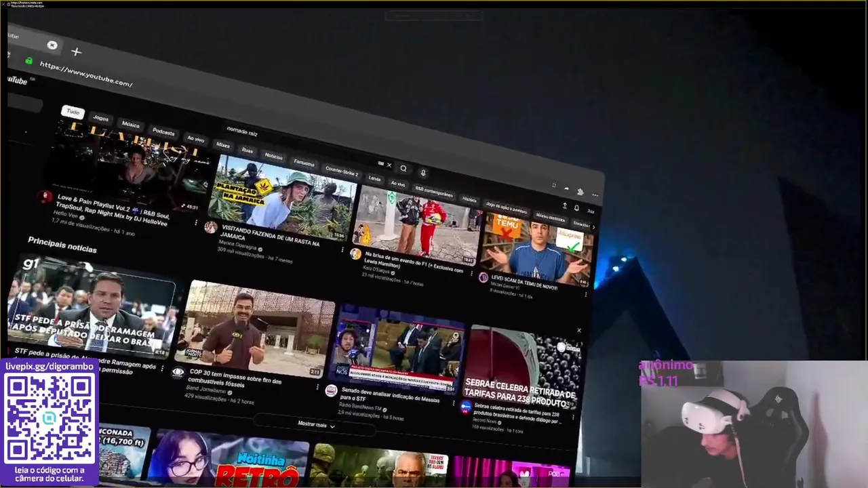Image resolution: width=868 pixels, height=488 pixels.
Task: Open options for the Jamaica video
Action: [342, 251]
